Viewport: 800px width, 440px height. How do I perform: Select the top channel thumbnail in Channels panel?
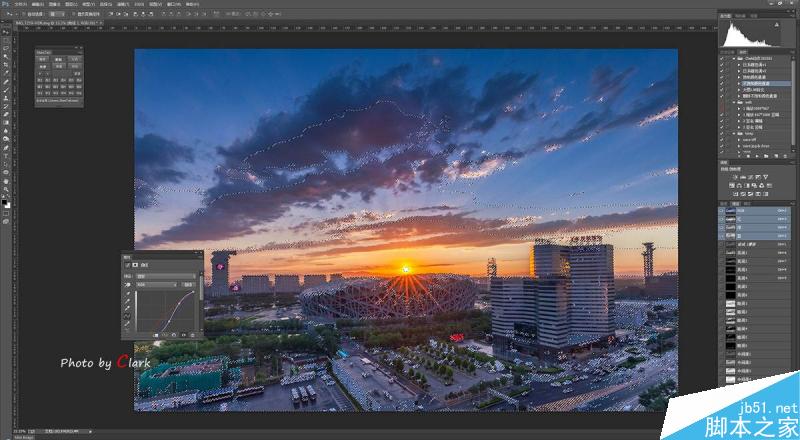(x=731, y=210)
